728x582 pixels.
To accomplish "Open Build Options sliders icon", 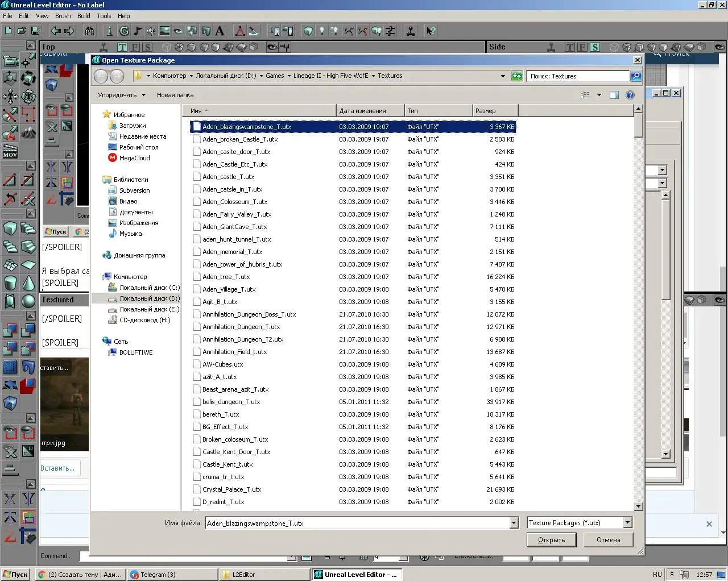I will point(390,31).
